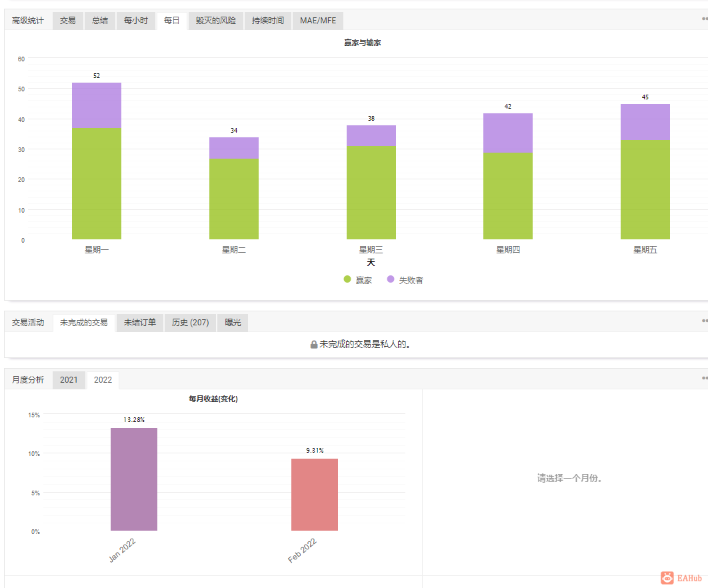Click the 星期一 green winners bar segment
Viewport: 708px width, 588px height.
(97, 184)
